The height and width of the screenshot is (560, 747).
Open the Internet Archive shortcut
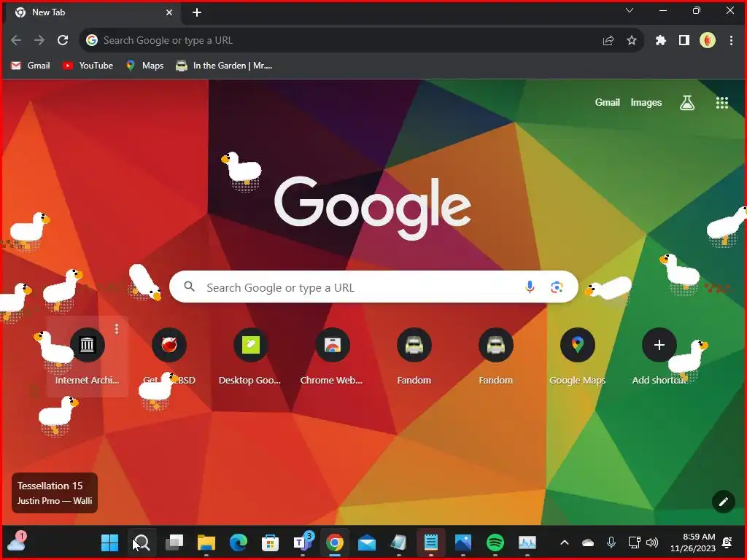[x=88, y=356]
